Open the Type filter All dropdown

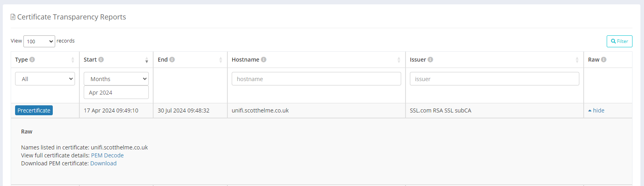45,79
